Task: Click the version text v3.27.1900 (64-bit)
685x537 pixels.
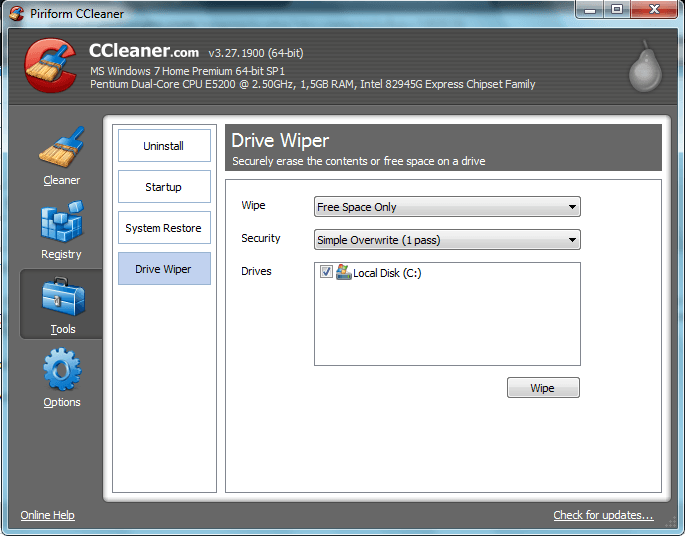Action: tap(256, 53)
